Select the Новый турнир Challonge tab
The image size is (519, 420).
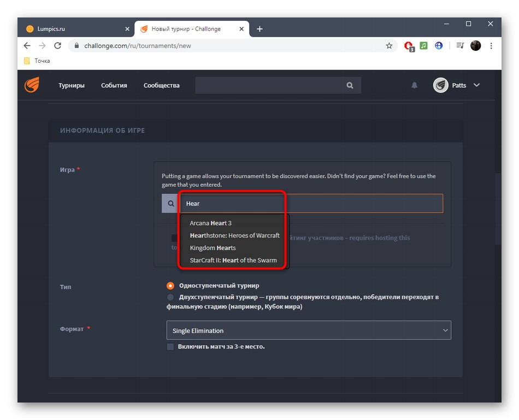point(192,29)
